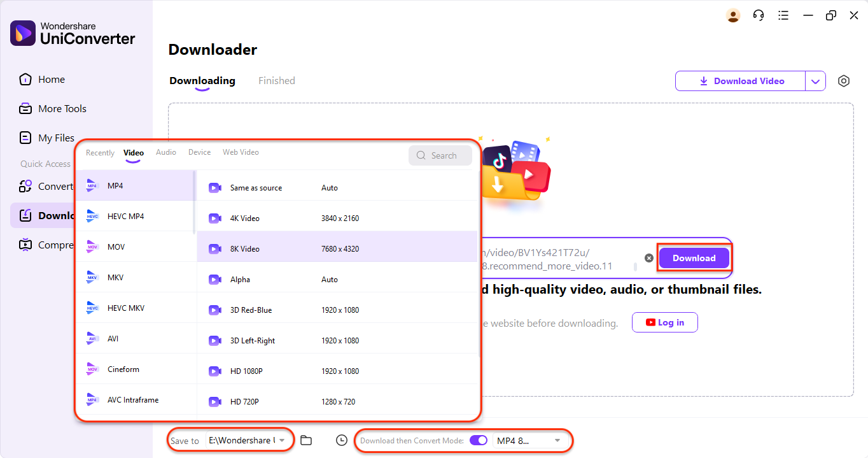The width and height of the screenshot is (868, 458).
Task: Click the Log in button
Action: pyautogui.click(x=665, y=322)
